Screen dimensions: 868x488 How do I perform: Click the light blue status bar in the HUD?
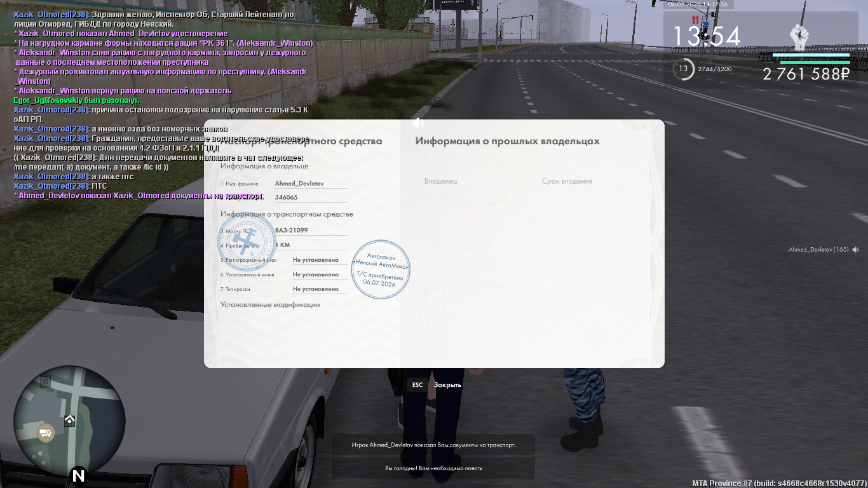(x=811, y=55)
